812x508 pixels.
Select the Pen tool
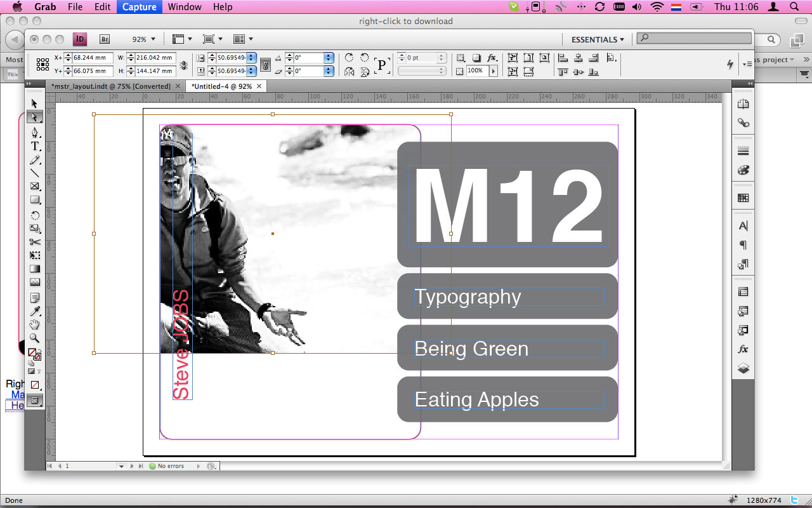tap(35, 132)
